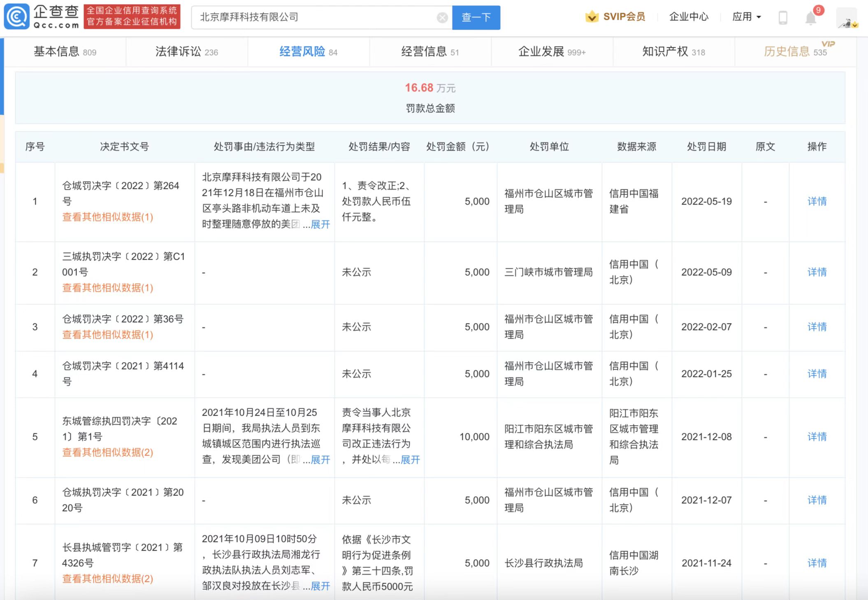View similar data for 长县执城管罚字 row
This screenshot has height=600, width=868.
[x=107, y=579]
